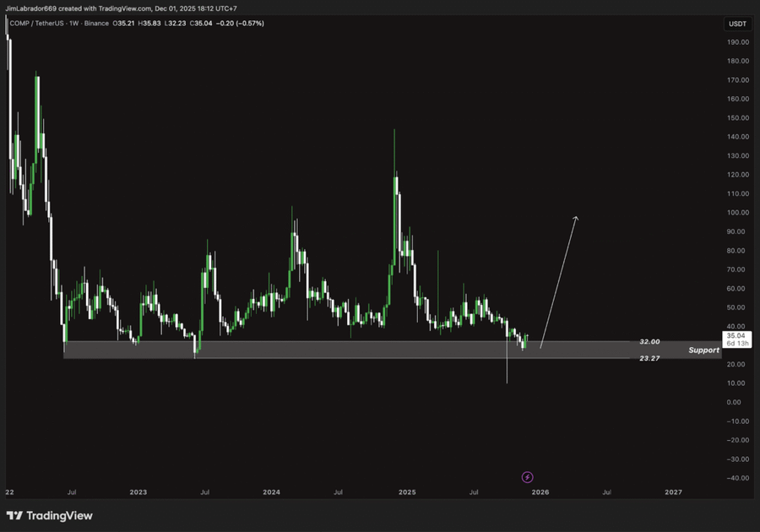Click the Support label text

click(x=703, y=350)
